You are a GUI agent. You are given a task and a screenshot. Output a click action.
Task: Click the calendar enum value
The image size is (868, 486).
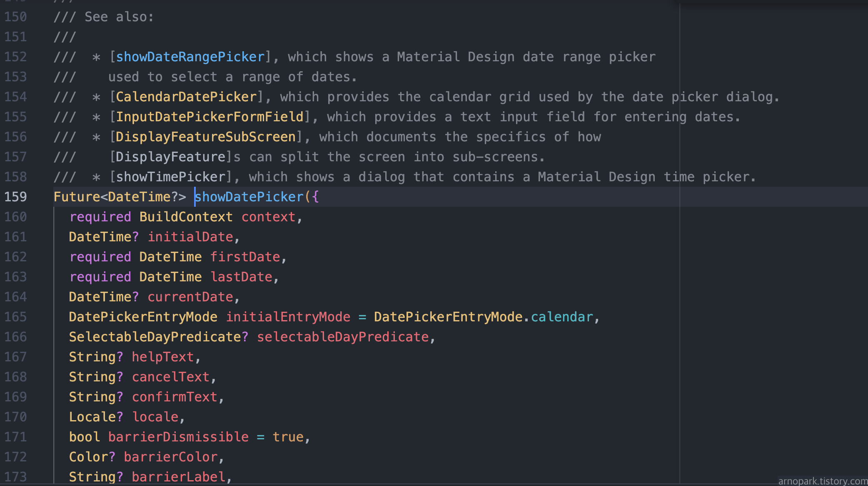click(x=561, y=317)
